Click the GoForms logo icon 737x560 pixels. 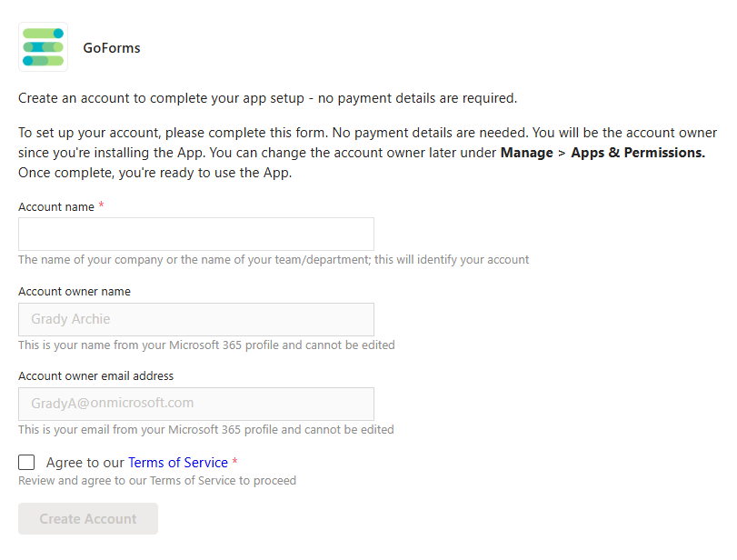pos(43,47)
